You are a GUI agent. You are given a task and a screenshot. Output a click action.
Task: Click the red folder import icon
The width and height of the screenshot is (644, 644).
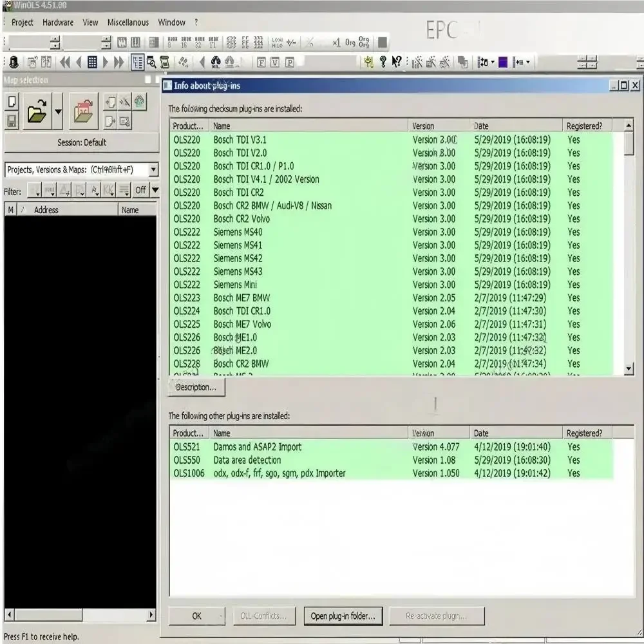click(x=83, y=111)
